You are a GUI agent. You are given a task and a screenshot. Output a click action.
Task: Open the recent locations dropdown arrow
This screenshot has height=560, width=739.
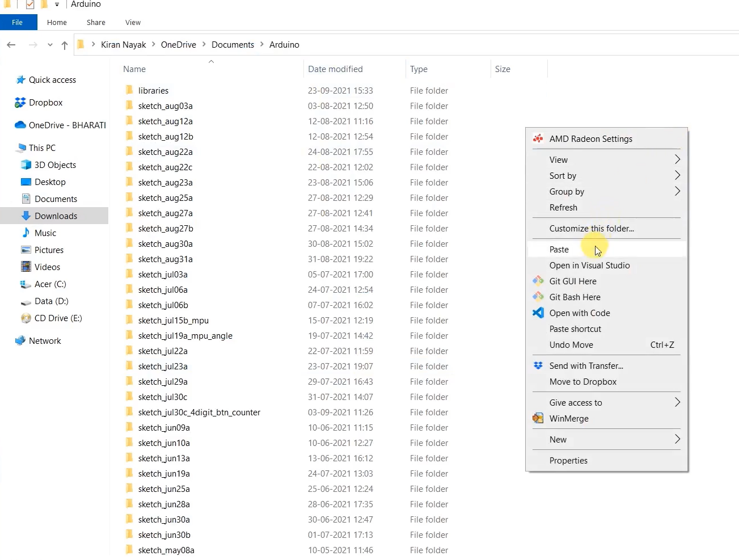(50, 45)
